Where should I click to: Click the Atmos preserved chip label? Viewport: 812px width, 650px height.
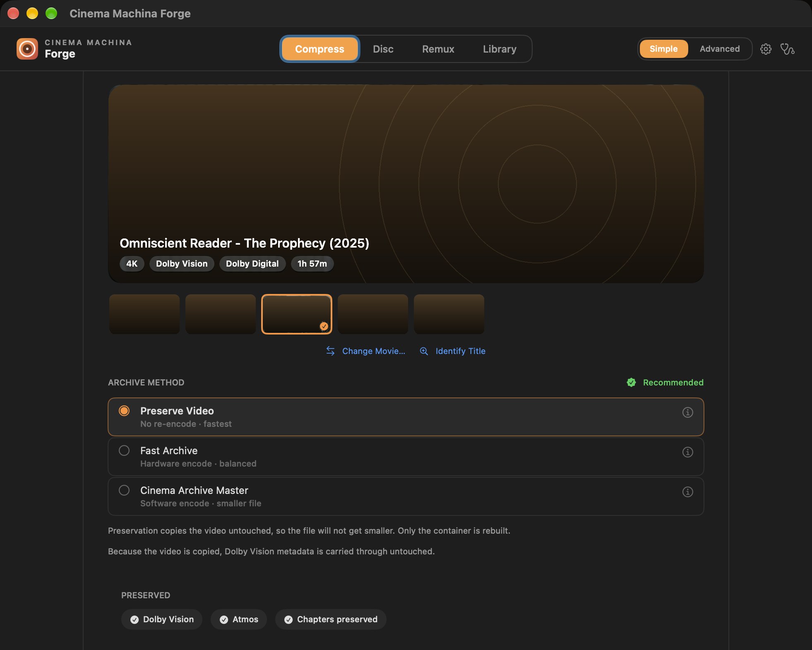click(245, 619)
